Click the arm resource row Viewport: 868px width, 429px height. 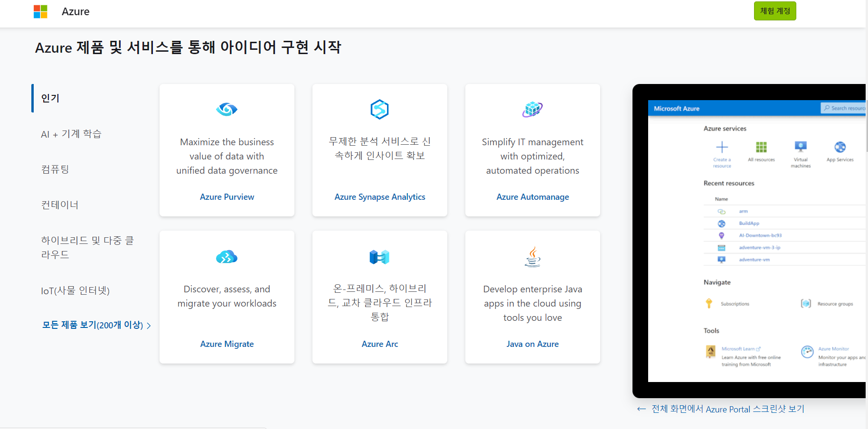click(x=784, y=212)
